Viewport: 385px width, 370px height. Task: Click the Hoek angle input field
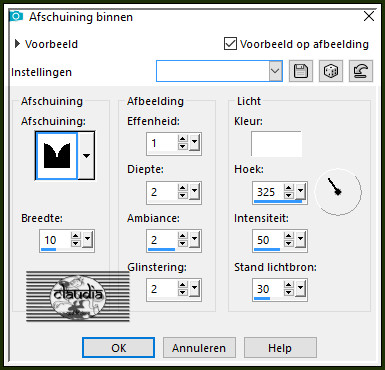click(x=268, y=192)
